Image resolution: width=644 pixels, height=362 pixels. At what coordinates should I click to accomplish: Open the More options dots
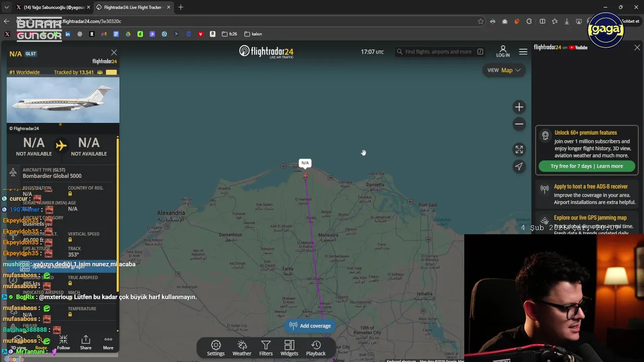click(x=108, y=343)
